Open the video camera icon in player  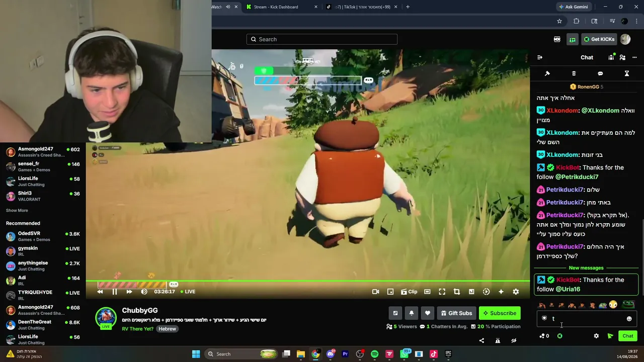click(375, 292)
